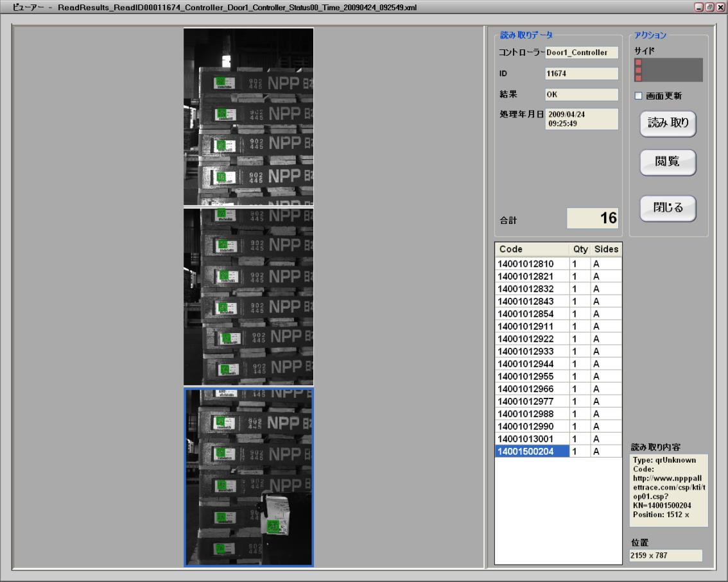The width and height of the screenshot is (728, 582).
Task: Select the top pallet image thumbnail
Action: [248, 117]
